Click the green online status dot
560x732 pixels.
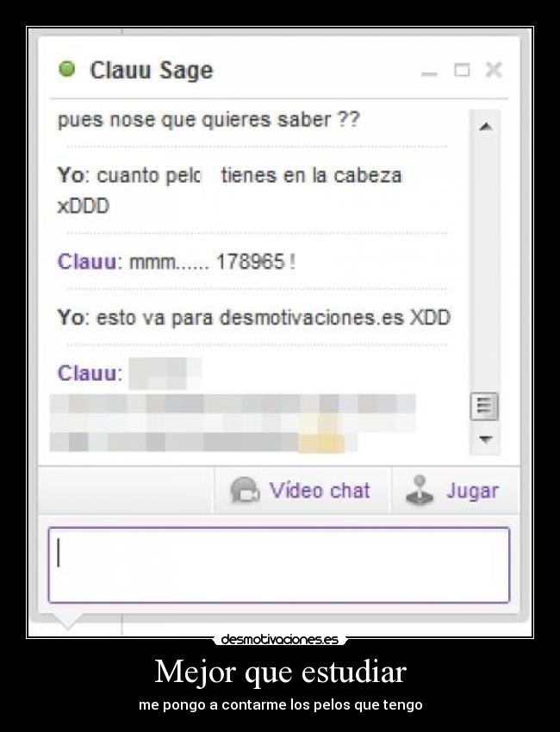point(67,69)
